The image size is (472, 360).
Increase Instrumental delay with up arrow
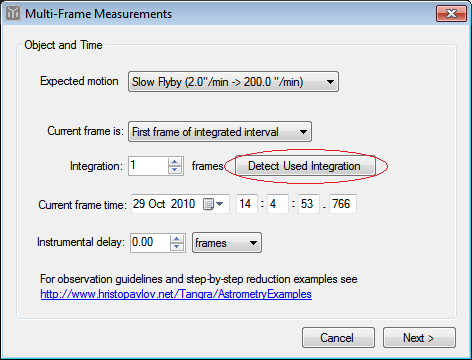coord(177,239)
